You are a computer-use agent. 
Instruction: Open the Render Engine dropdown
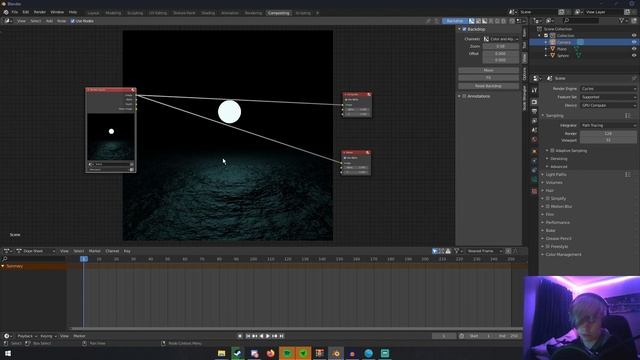(x=608, y=89)
